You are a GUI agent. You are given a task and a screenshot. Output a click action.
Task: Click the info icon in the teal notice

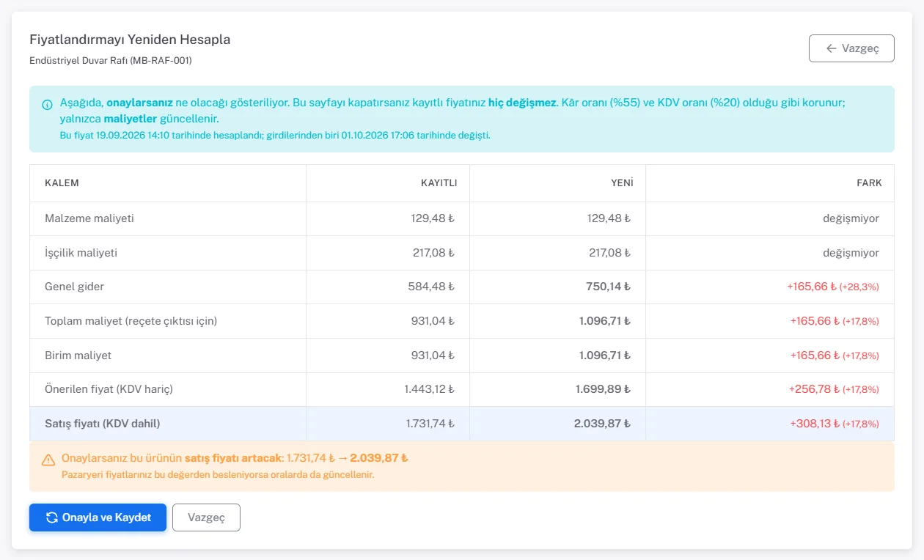(x=47, y=105)
